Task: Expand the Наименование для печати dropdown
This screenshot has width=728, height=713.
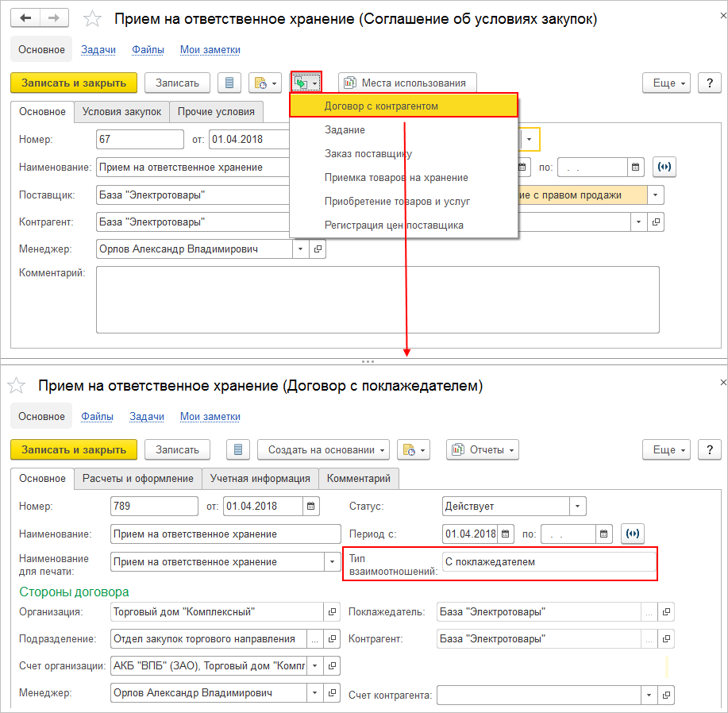Action: click(x=332, y=562)
